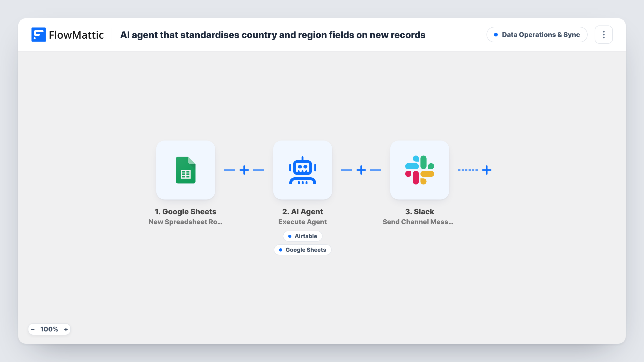Click the 'Execute Agent' subtitle
Screen dimensions: 644x362
(x=303, y=222)
